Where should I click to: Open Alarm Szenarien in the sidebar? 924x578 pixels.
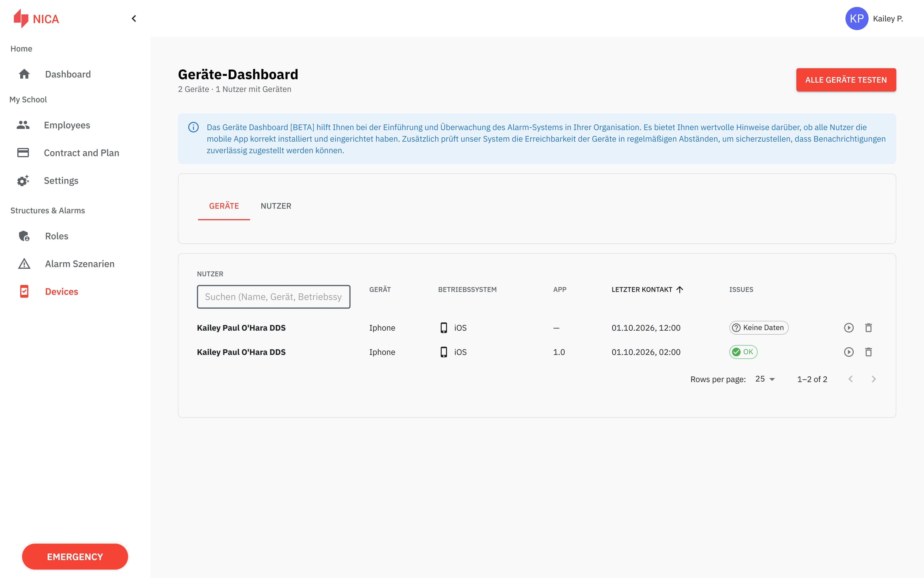tap(80, 264)
